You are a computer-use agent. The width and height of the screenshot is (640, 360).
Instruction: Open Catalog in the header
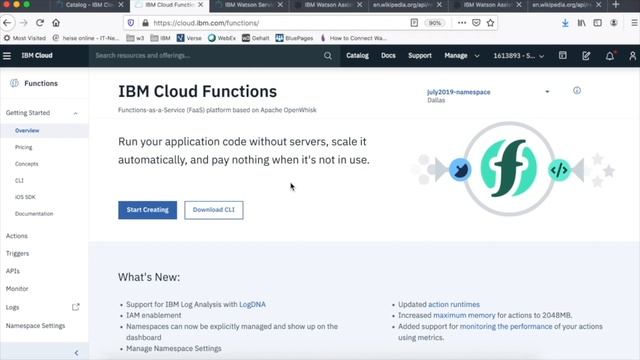[x=357, y=56]
